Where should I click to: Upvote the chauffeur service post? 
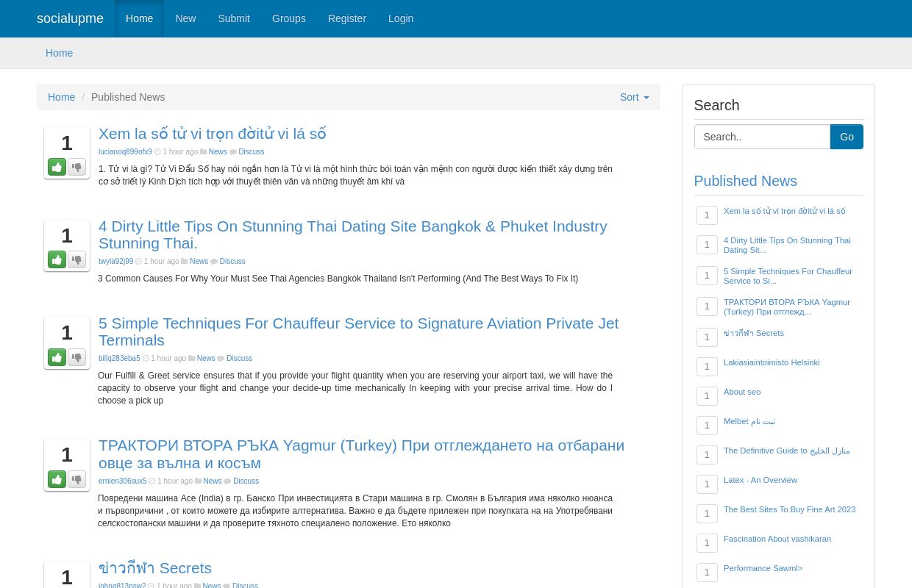click(x=57, y=357)
